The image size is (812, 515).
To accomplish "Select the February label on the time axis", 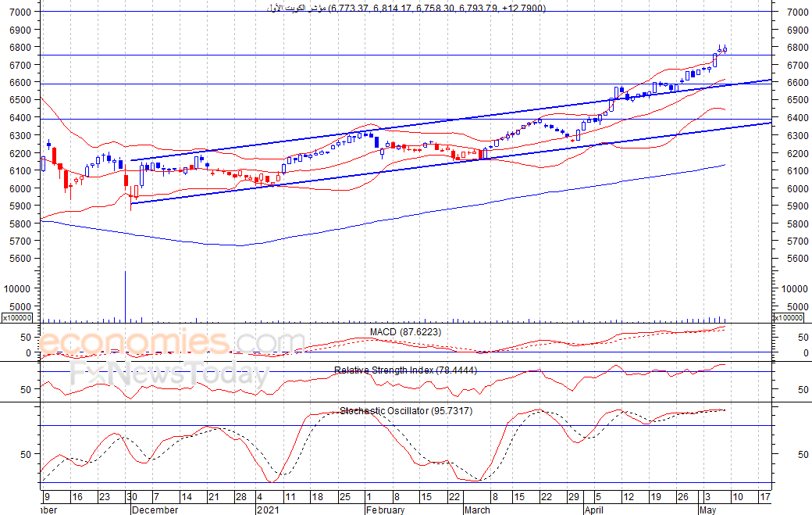I will [385, 510].
